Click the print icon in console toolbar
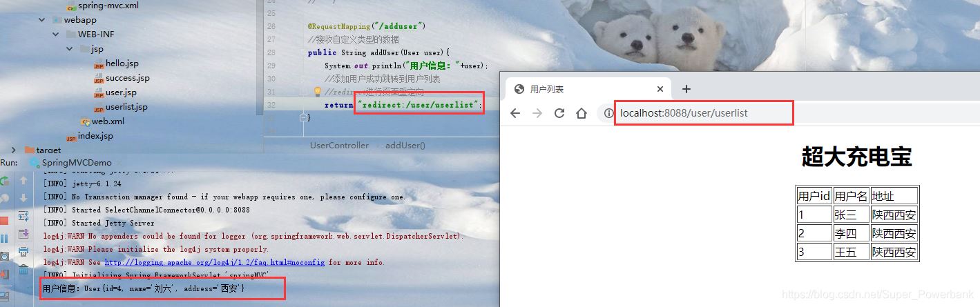 pos(23,252)
